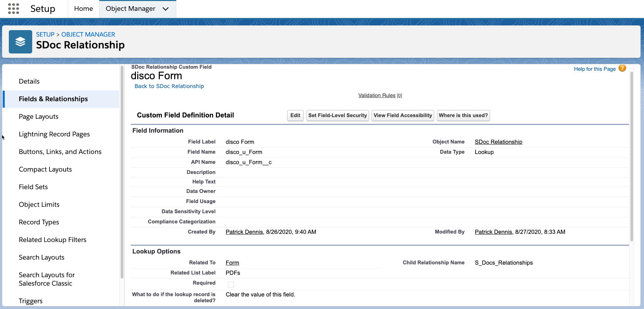This screenshot has width=644, height=309.
Task: Open Search Layouts for Salesforce Classic
Action: [x=61, y=279]
